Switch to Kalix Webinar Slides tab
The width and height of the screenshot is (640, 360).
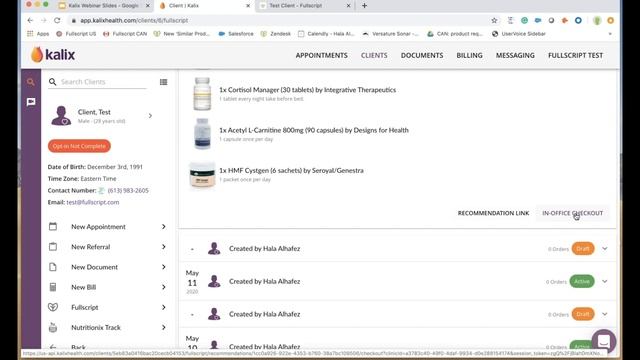click(x=104, y=6)
